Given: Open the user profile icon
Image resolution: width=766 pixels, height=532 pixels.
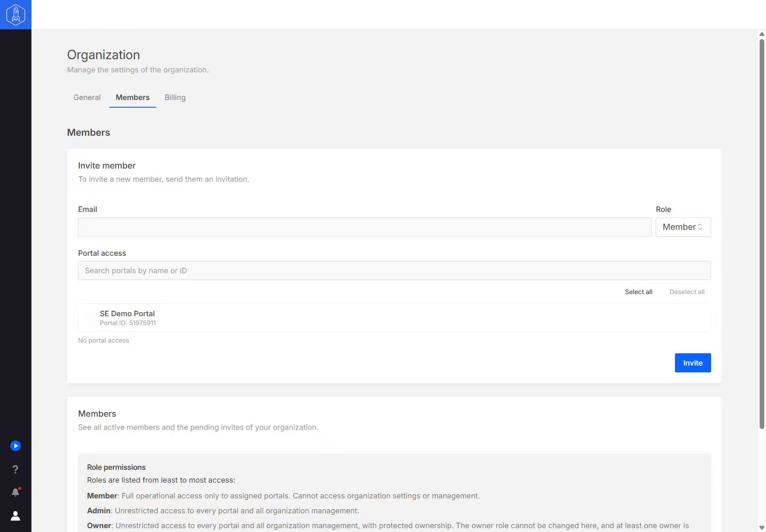Looking at the screenshot, I should (x=15, y=516).
